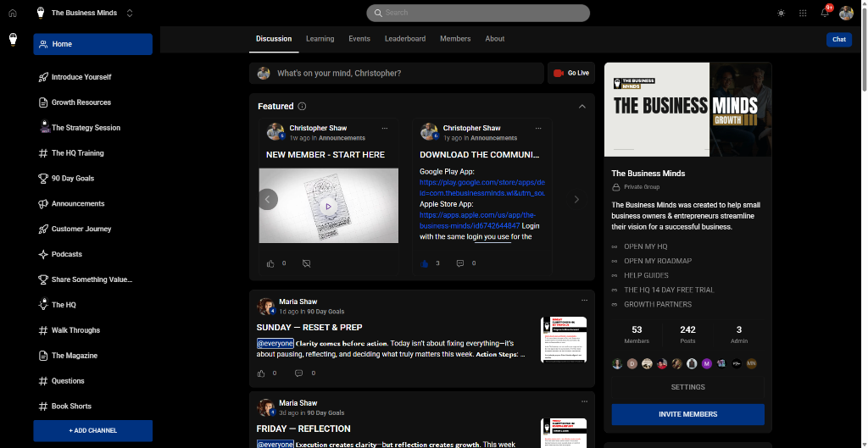Open comments on DOWNLOAD THE COMMUNITY post
This screenshot has height=448, width=868.
[460, 264]
